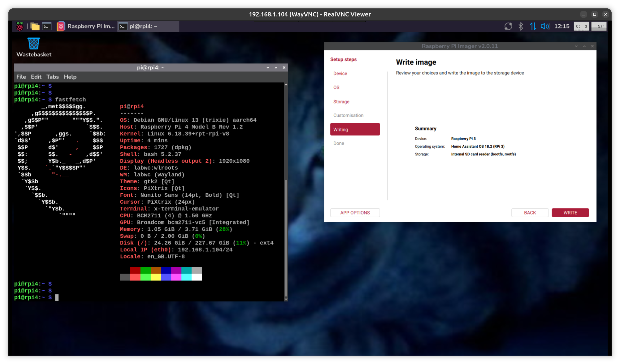Click the panel clock showing 12:15
Viewport: 620px width, 364px height.
(562, 26)
